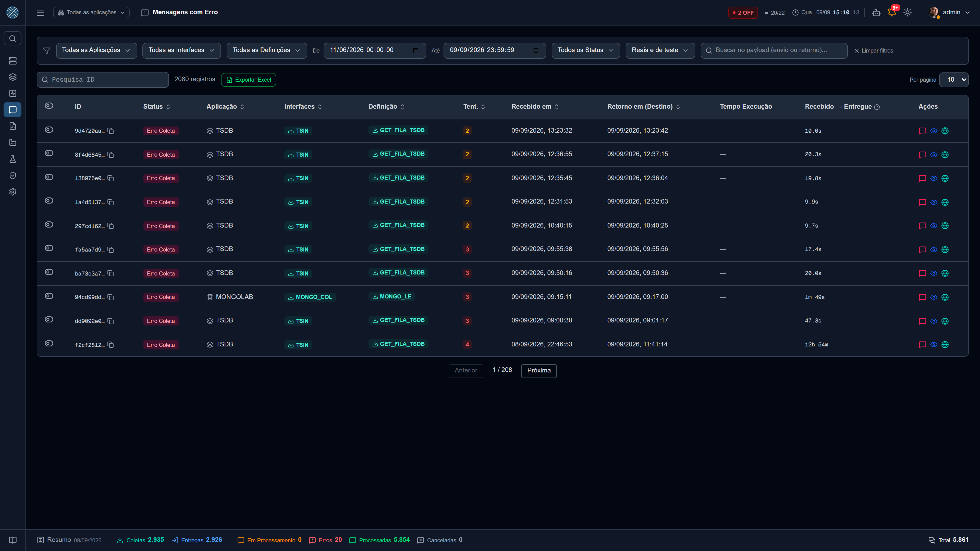Open message icon for row 8f4d6845
Viewport: 980px width, 551px height.
[x=922, y=155]
